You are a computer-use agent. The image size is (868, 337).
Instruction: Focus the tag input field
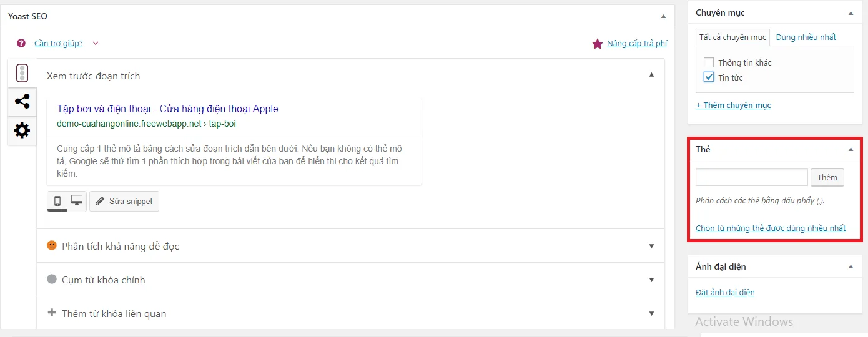pyautogui.click(x=751, y=177)
